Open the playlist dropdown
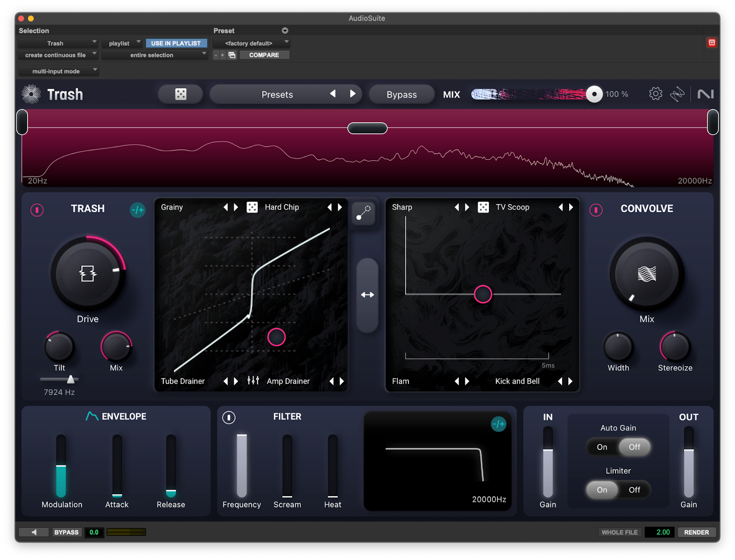The height and width of the screenshot is (560, 735). click(122, 43)
